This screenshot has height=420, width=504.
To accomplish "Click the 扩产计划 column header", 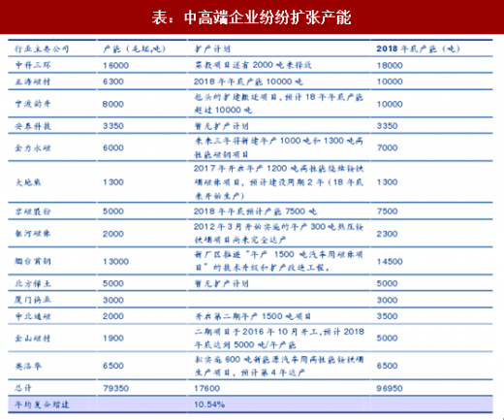I will 212,48.
